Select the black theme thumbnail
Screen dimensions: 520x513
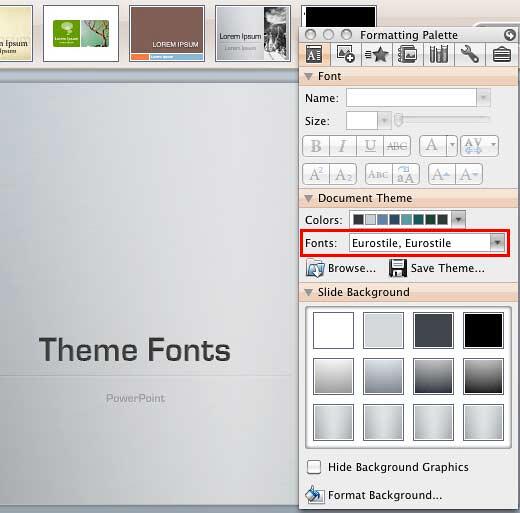click(339, 16)
